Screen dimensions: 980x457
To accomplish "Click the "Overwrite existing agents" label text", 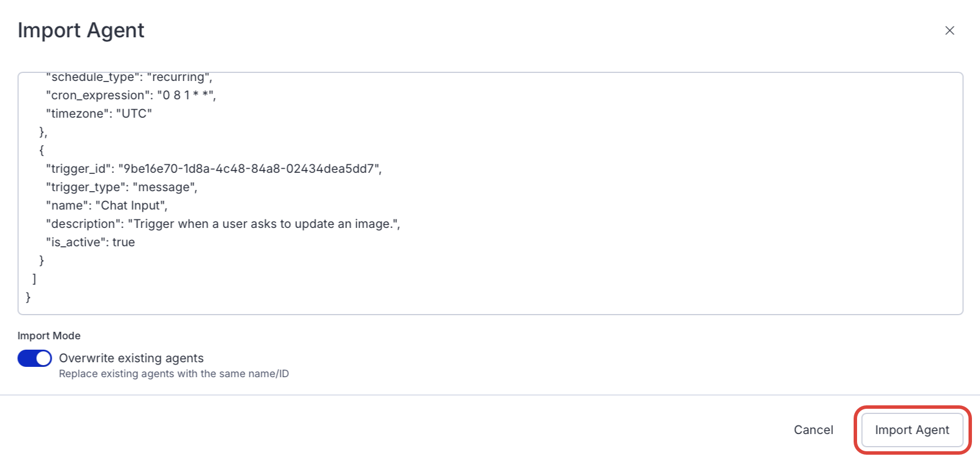I will [131, 358].
